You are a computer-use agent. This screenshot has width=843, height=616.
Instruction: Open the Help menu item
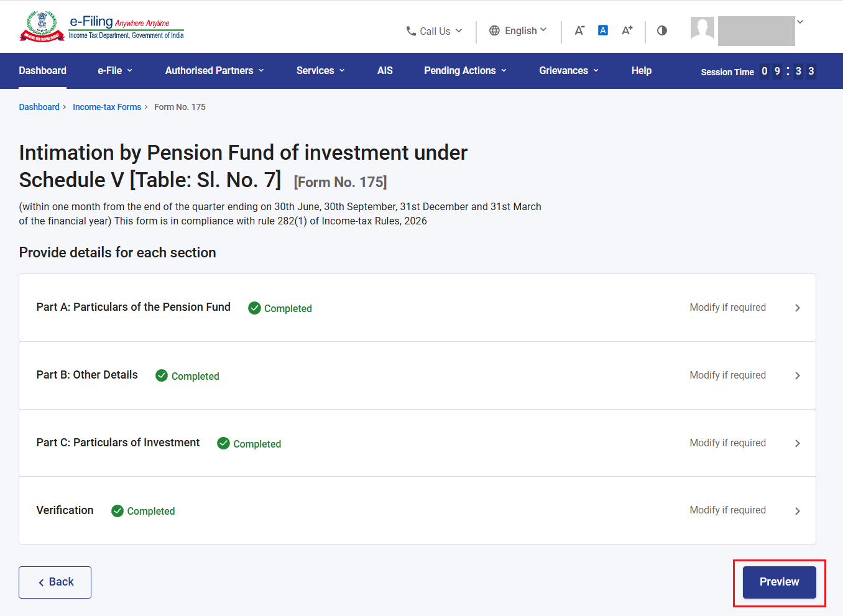(642, 71)
